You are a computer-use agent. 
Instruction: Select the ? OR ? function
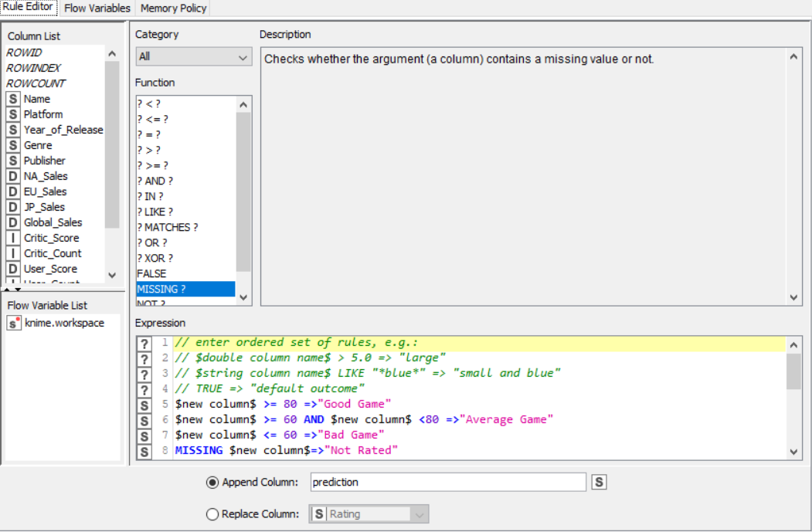(185, 242)
